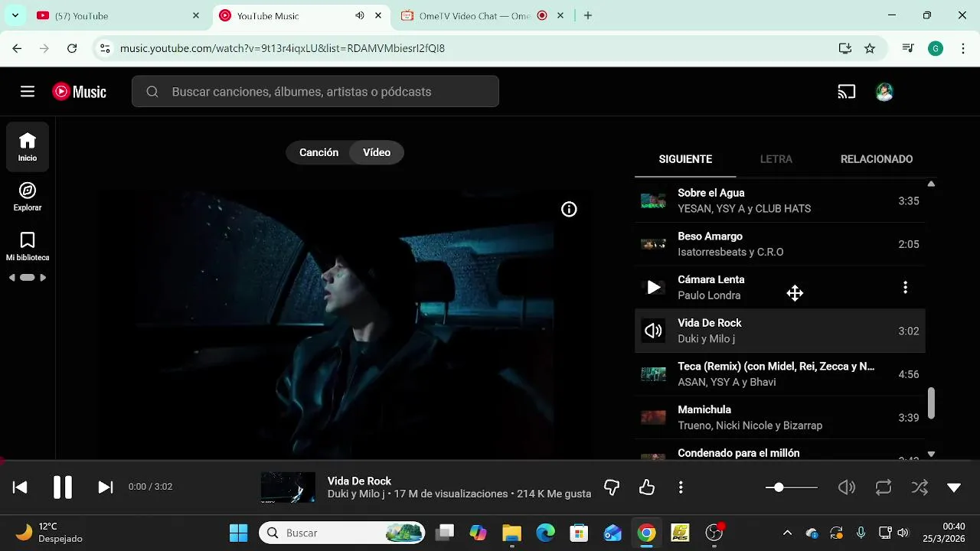Toggle shuffle mode
The width and height of the screenshot is (980, 551).
point(919,487)
